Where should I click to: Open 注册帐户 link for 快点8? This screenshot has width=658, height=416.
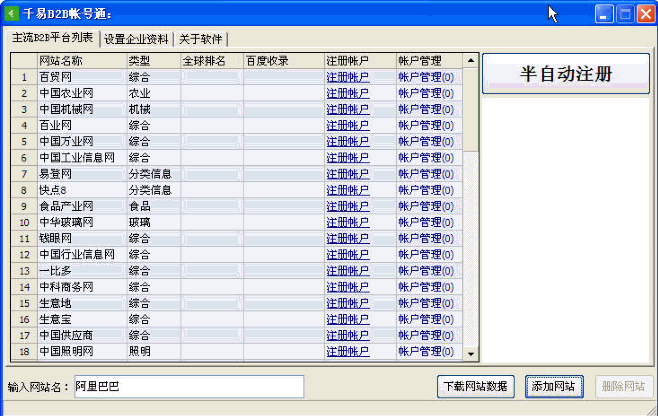pyautogui.click(x=348, y=190)
